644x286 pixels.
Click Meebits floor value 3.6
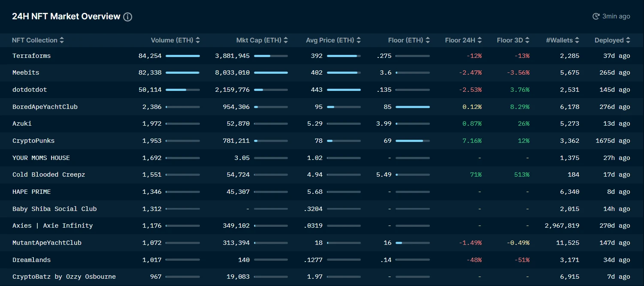click(386, 73)
